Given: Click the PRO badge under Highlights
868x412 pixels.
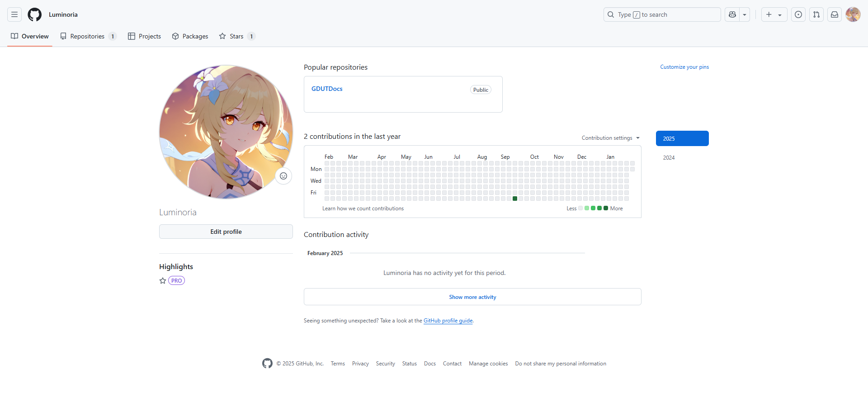Looking at the screenshot, I should point(176,280).
